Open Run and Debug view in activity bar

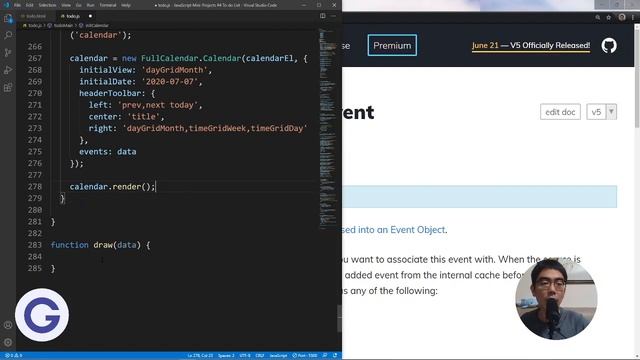click(8, 70)
